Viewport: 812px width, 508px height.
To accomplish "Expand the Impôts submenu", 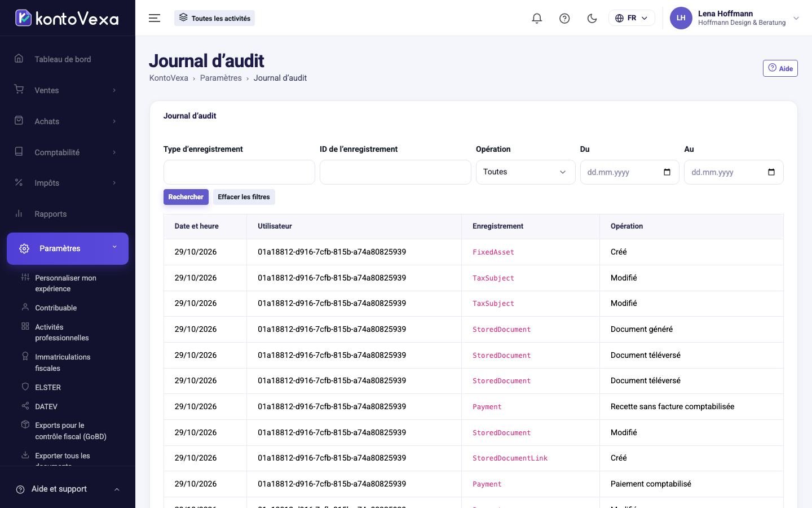I will tap(114, 183).
